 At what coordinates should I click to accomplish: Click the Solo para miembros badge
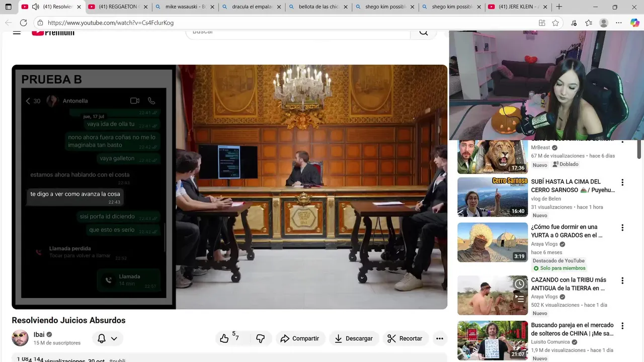coord(559,268)
